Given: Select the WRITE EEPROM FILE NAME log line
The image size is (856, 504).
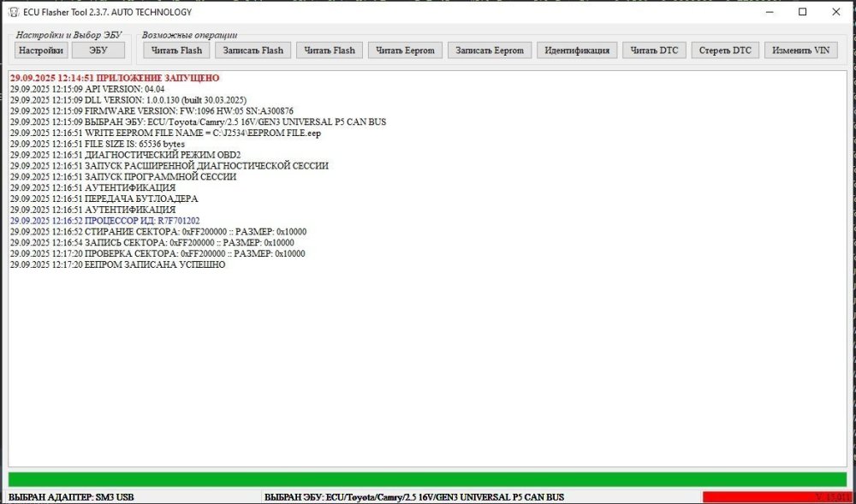Looking at the screenshot, I should pos(165,133).
